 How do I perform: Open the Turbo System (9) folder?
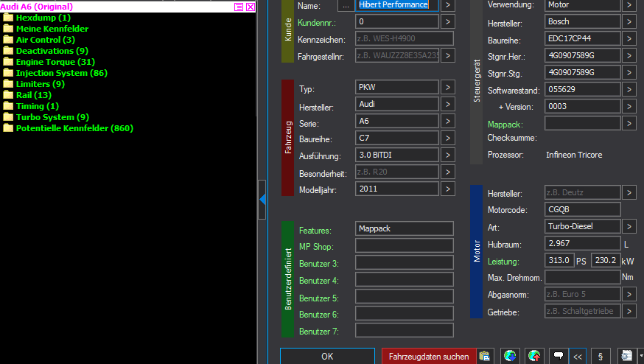[52, 117]
